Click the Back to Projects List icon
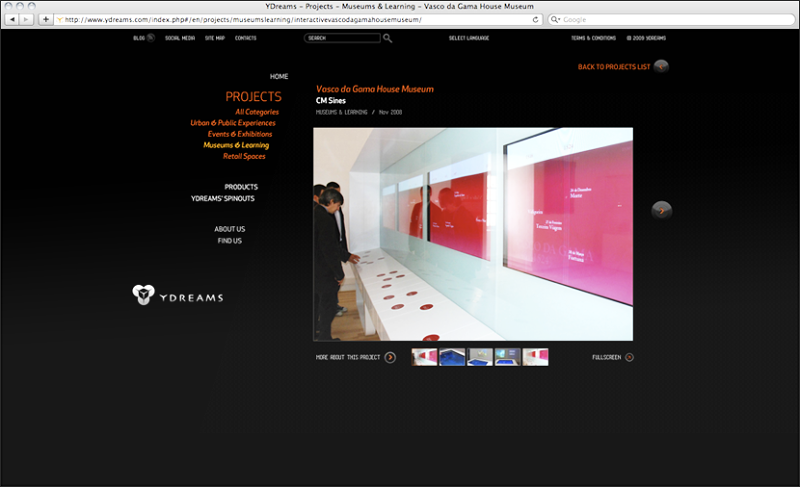The image size is (800, 487). click(x=661, y=67)
